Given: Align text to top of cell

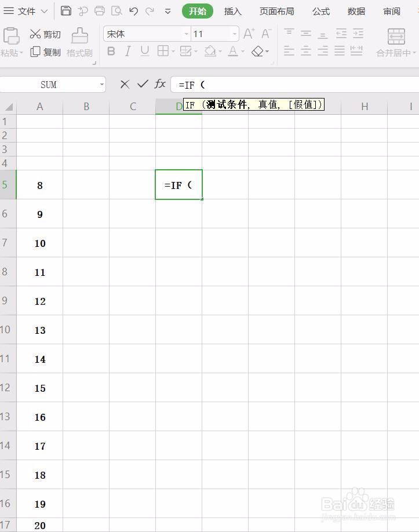Looking at the screenshot, I should [x=289, y=33].
